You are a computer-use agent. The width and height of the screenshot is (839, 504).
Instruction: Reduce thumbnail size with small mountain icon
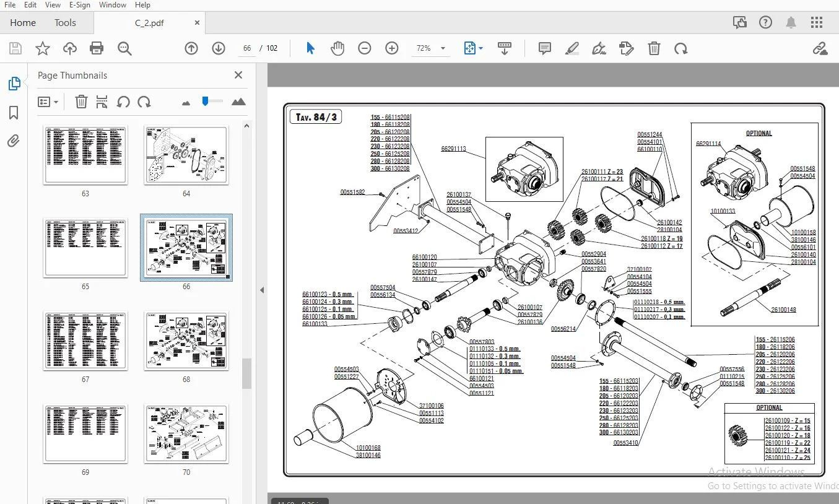tap(186, 103)
